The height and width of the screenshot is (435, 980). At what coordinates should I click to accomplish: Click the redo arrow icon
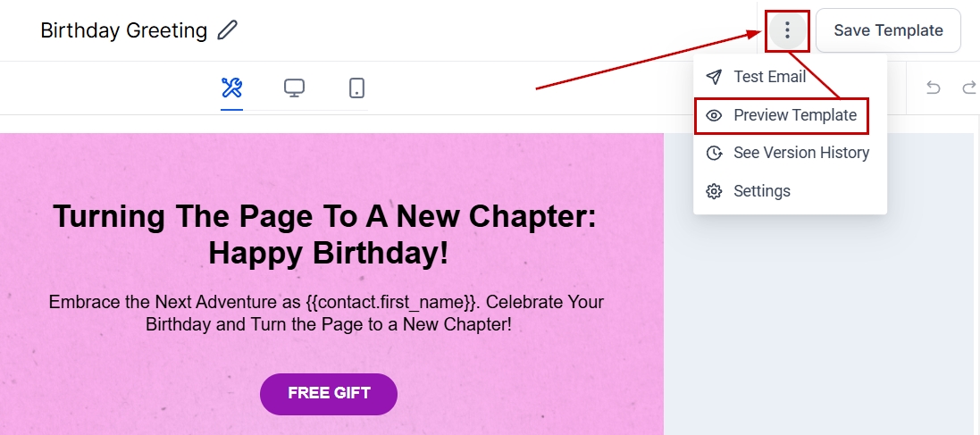pos(968,88)
